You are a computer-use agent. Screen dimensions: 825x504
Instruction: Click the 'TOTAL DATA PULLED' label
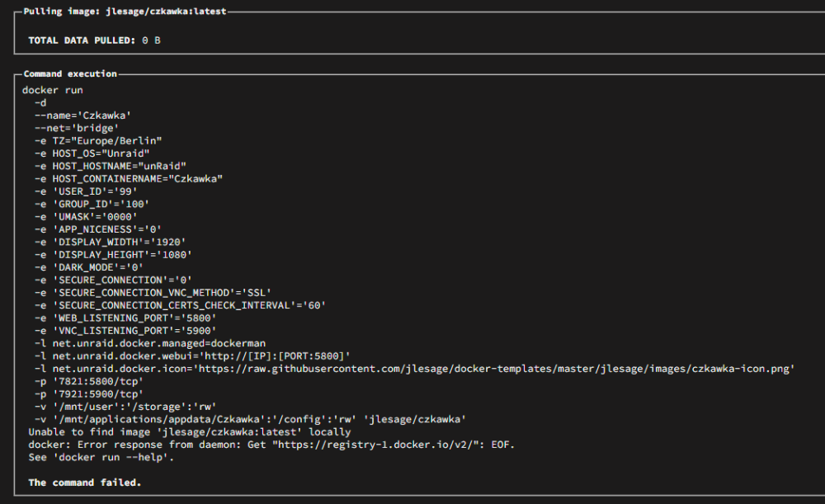coord(82,40)
